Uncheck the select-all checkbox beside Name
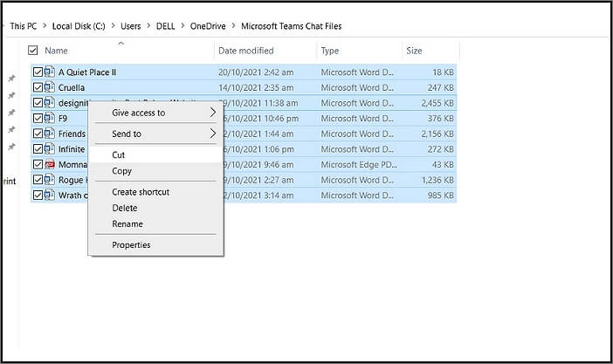The image size is (613, 364). tap(33, 51)
